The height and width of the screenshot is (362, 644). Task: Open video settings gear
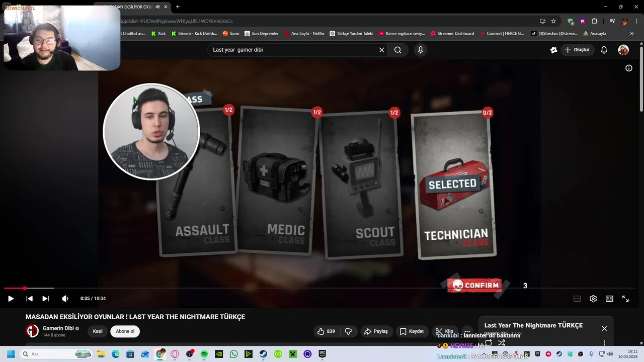[593, 299]
